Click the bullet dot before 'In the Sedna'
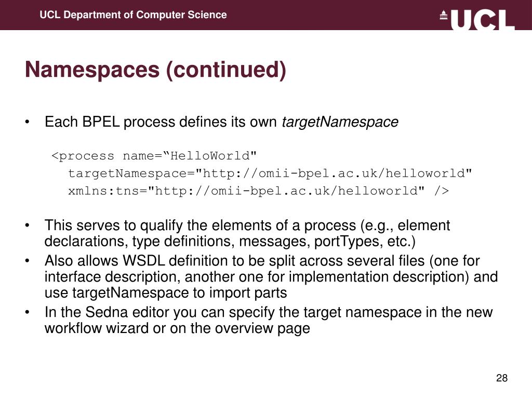The image size is (532, 399). click(28, 312)
